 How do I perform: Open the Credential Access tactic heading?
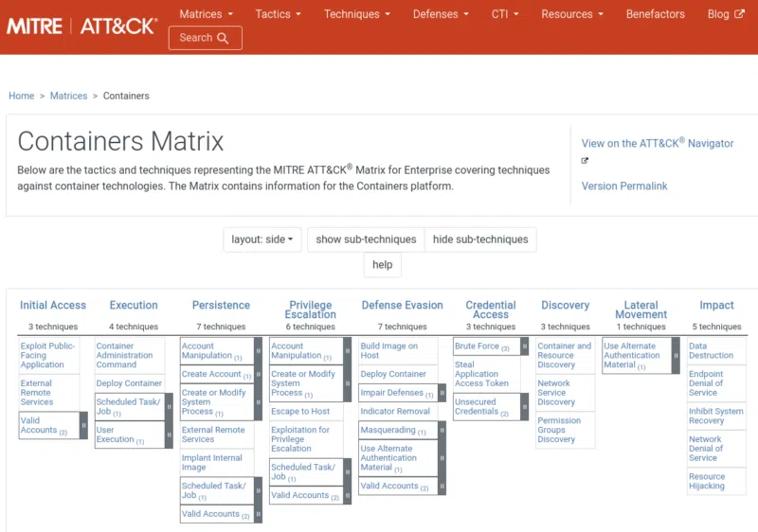(491, 310)
